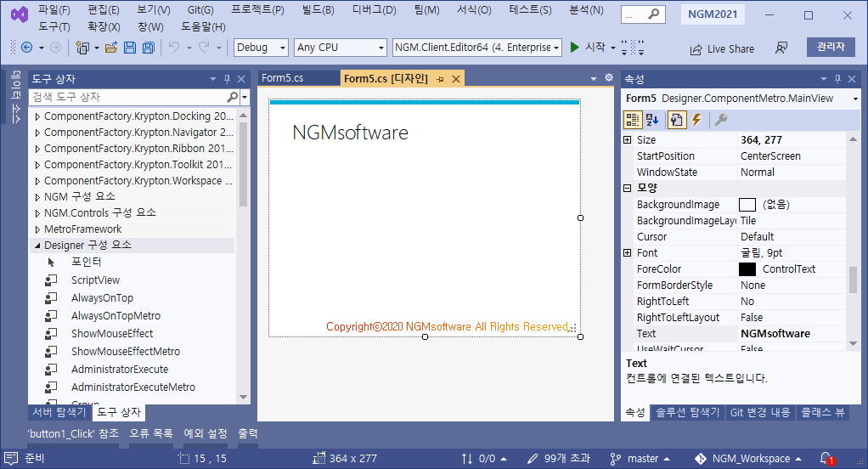Open the 출력 tab
The image size is (868, 469).
248,433
